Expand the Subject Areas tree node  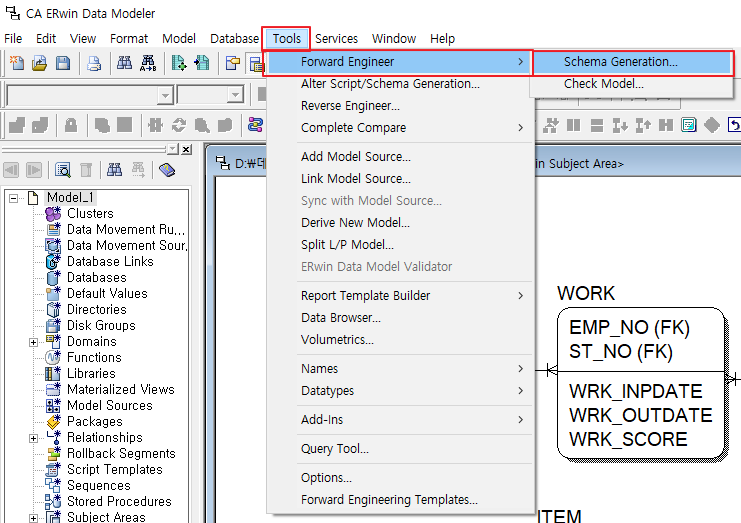33,518
